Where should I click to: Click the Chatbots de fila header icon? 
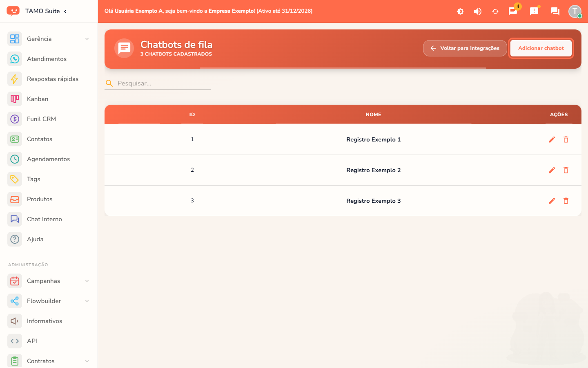click(124, 48)
